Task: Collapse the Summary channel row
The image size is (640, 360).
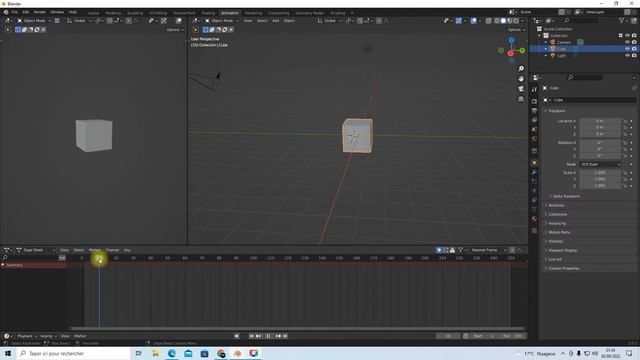Action: [x=3, y=265]
